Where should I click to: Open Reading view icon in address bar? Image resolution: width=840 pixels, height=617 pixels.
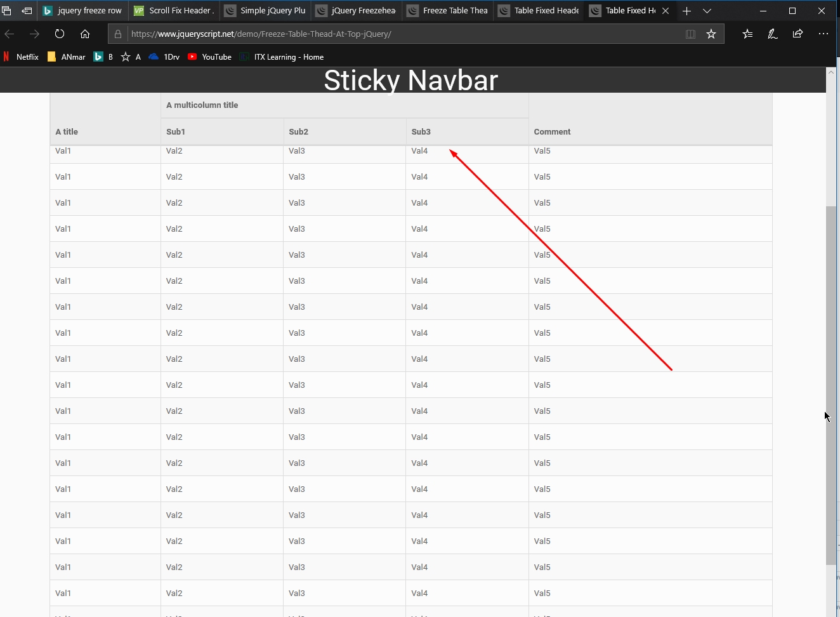click(690, 34)
